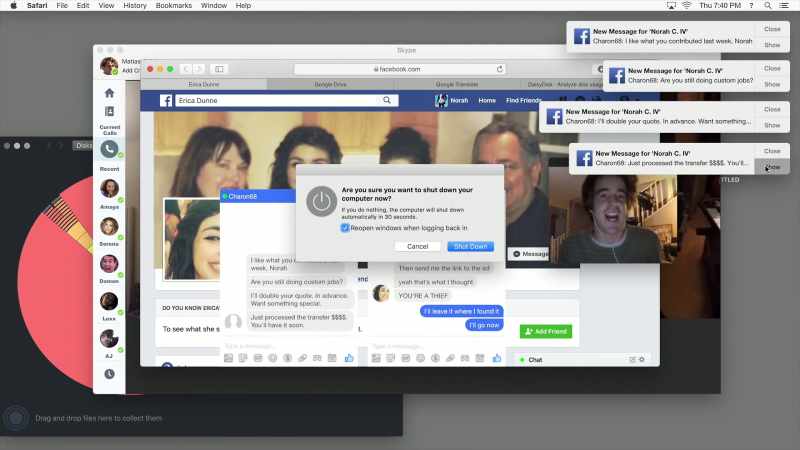Open the File menu
The width and height of the screenshot is (800, 450).
pos(62,6)
